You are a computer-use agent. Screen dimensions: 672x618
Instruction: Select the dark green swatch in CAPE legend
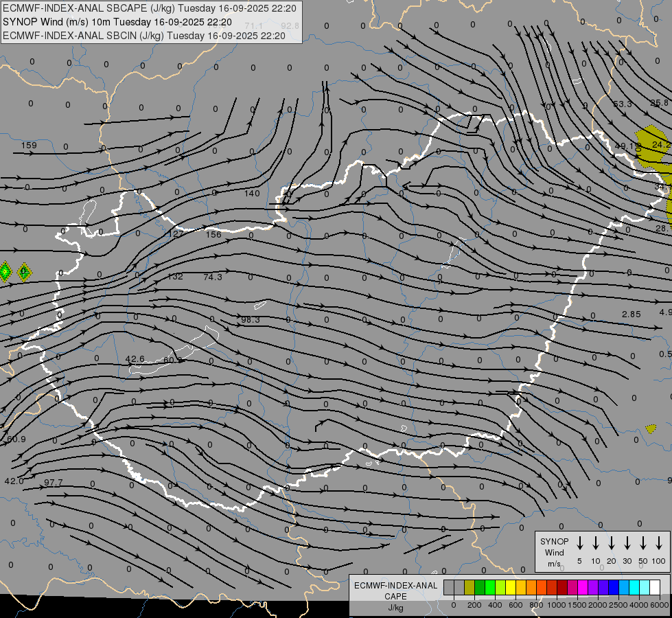pyautogui.click(x=480, y=587)
